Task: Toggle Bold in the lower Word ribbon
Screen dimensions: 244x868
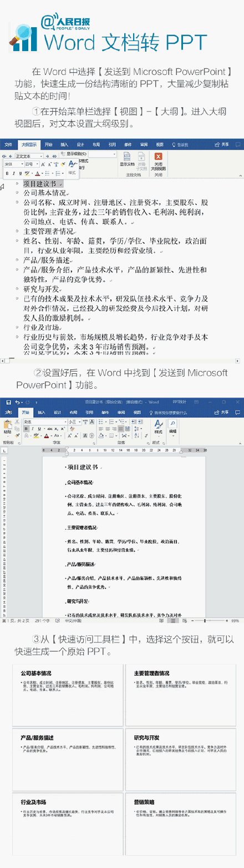Action: click(26, 429)
